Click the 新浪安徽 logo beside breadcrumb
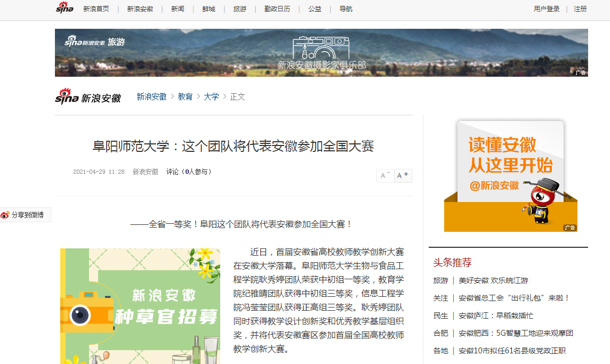 coord(88,97)
